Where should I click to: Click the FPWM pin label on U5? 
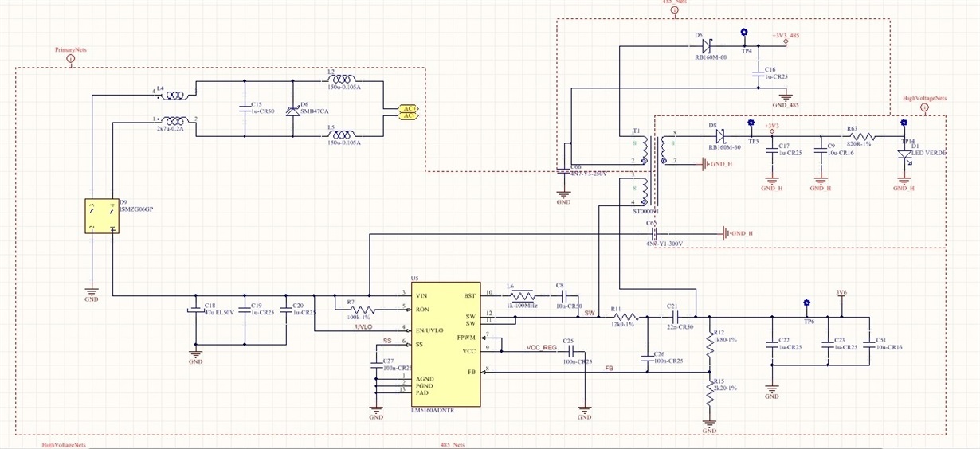pyautogui.click(x=466, y=338)
